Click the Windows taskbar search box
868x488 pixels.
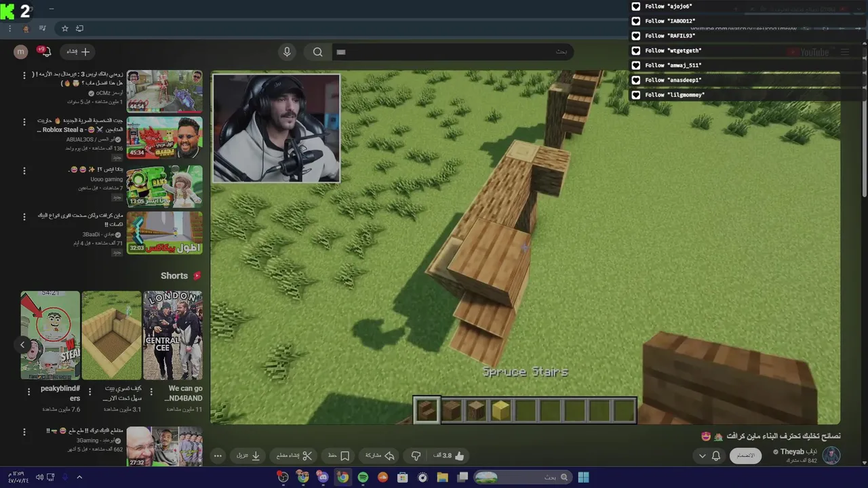click(x=522, y=477)
